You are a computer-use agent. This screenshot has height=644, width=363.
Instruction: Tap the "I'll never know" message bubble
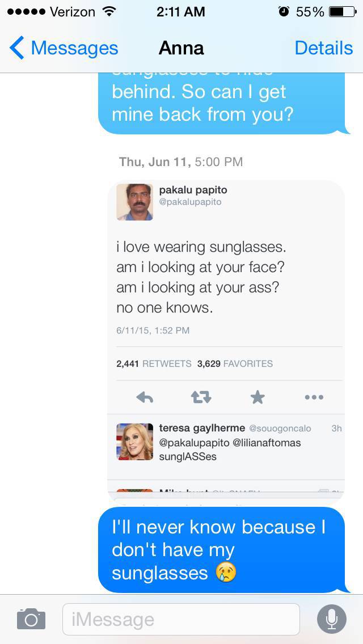(221, 550)
